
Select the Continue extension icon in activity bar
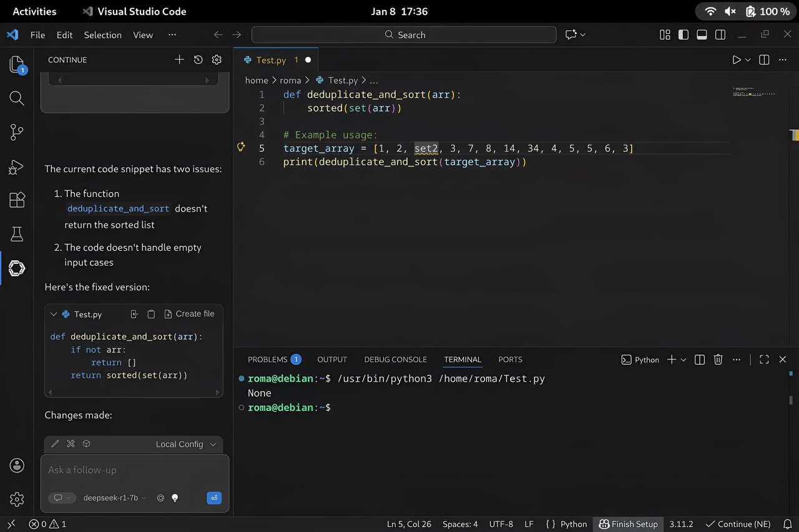pos(17,268)
